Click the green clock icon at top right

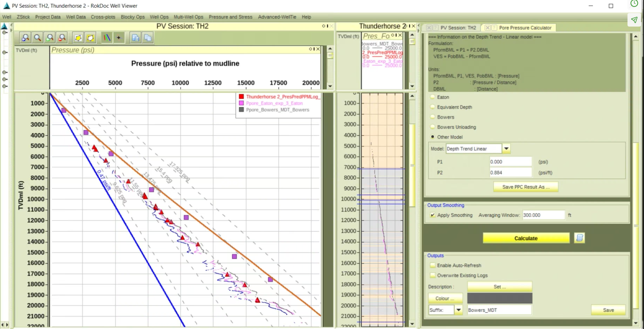(634, 4)
